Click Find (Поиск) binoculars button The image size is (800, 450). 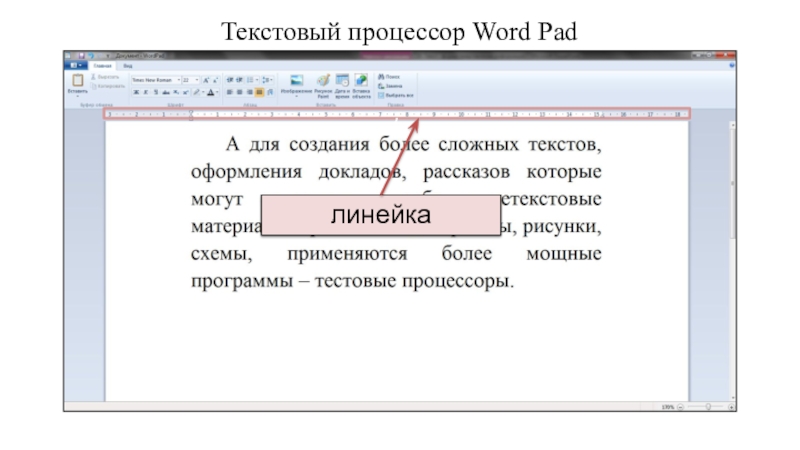pyautogui.click(x=389, y=77)
